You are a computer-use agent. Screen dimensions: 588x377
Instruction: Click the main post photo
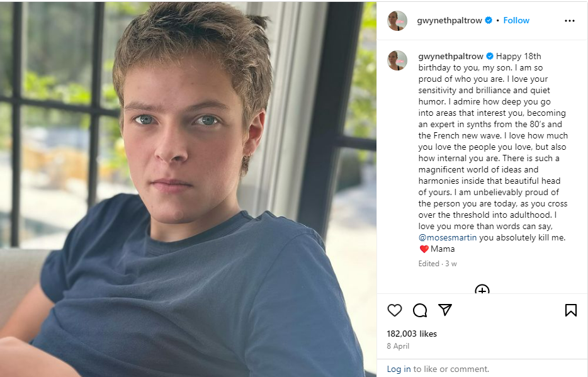click(188, 189)
